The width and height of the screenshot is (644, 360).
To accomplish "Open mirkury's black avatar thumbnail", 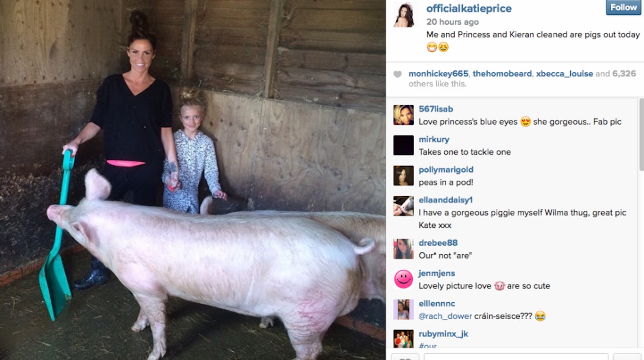I will (x=403, y=145).
